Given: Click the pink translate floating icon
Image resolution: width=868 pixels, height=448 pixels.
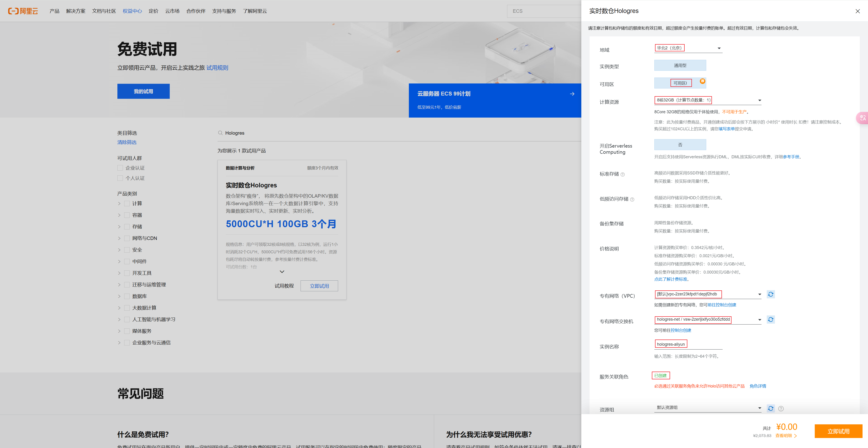Looking at the screenshot, I should tap(862, 118).
